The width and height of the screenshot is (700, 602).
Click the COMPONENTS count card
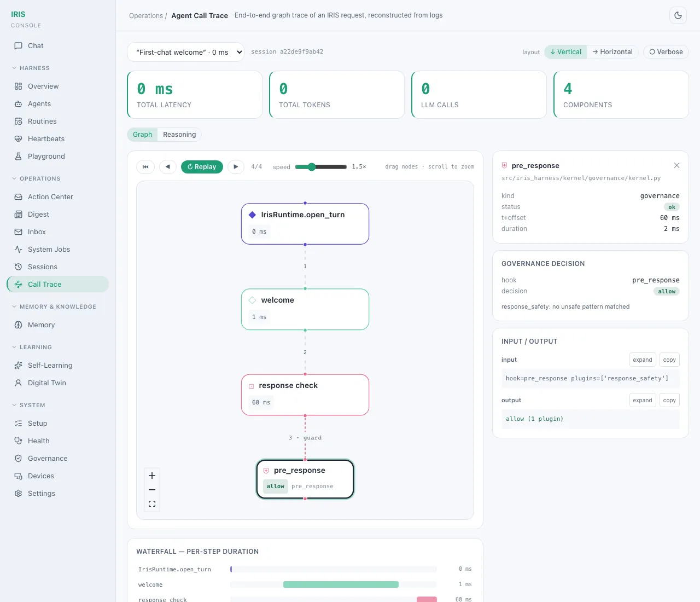(621, 95)
